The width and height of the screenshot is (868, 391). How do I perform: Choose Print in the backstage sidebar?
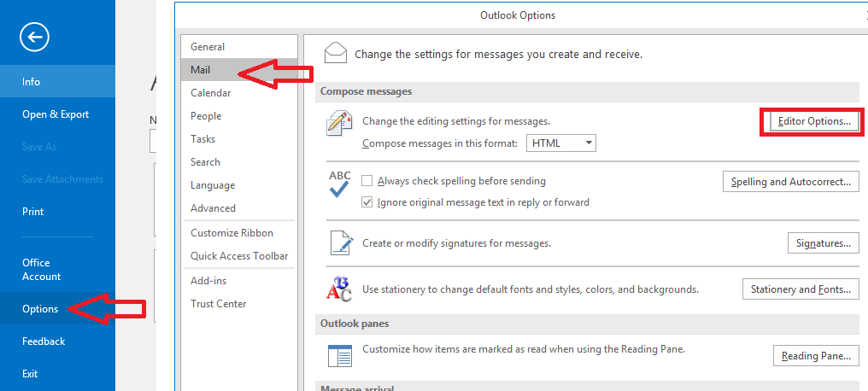tap(57, 211)
